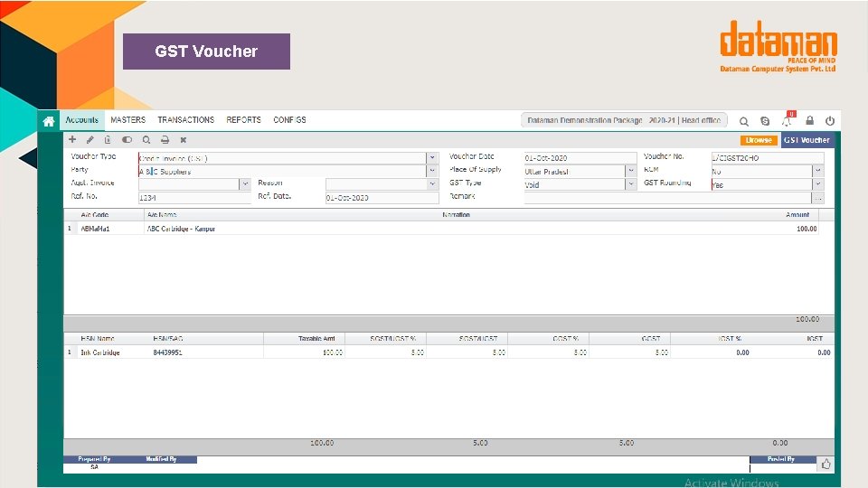Screen dimensions: 868x488
Task: Flip the toggle switch icon in the toolbar
Action: [127, 140]
